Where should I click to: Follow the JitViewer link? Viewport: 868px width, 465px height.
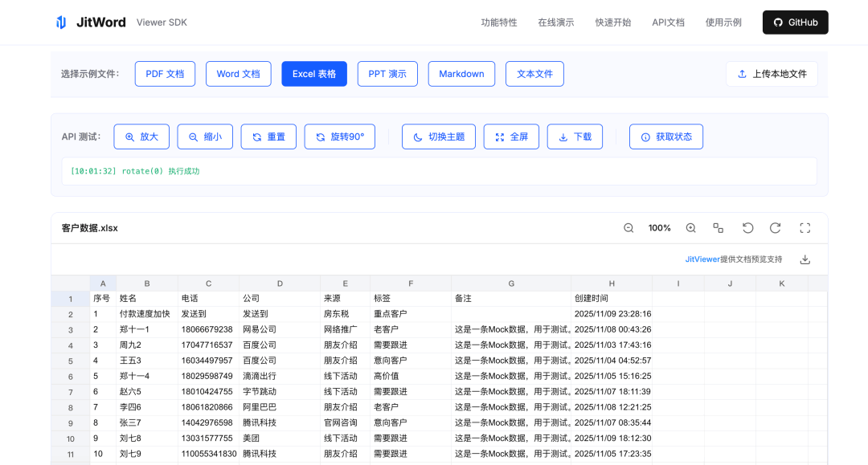click(702, 259)
